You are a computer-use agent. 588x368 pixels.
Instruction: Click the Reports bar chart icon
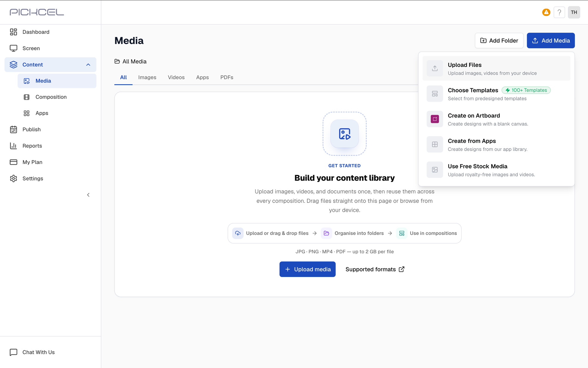click(14, 146)
